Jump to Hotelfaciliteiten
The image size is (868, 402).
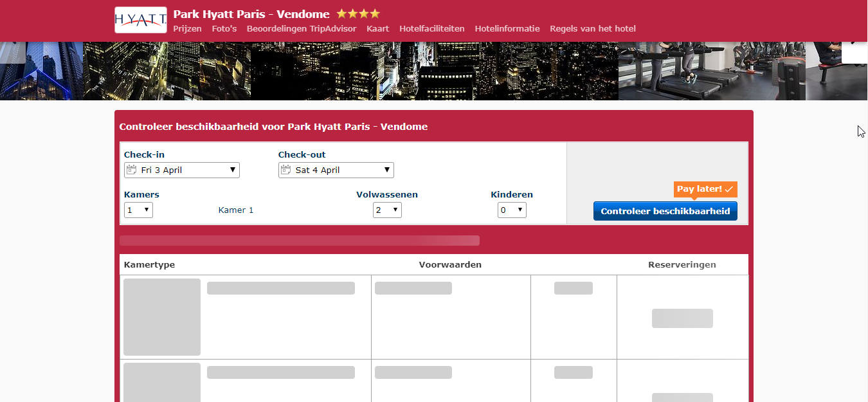[x=432, y=28]
